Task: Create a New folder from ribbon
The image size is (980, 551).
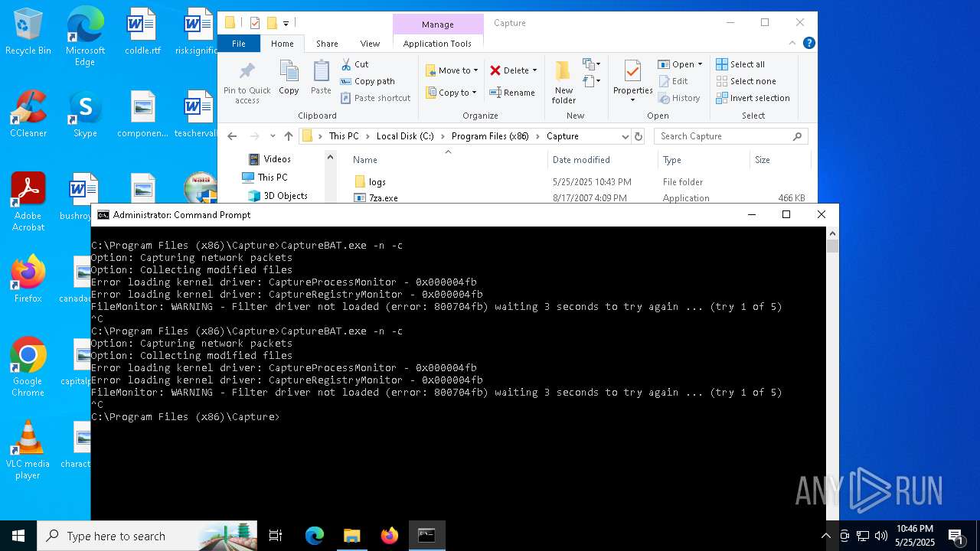Action: pos(563,83)
